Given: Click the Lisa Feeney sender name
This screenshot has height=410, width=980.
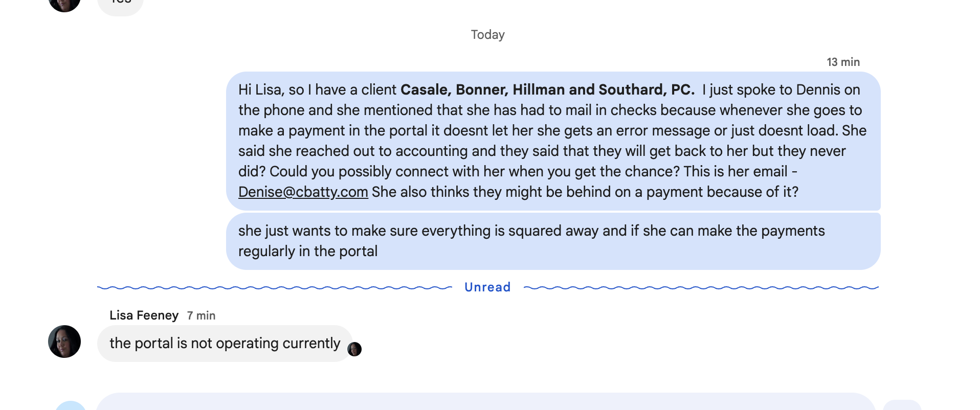Looking at the screenshot, I should pyautogui.click(x=144, y=315).
